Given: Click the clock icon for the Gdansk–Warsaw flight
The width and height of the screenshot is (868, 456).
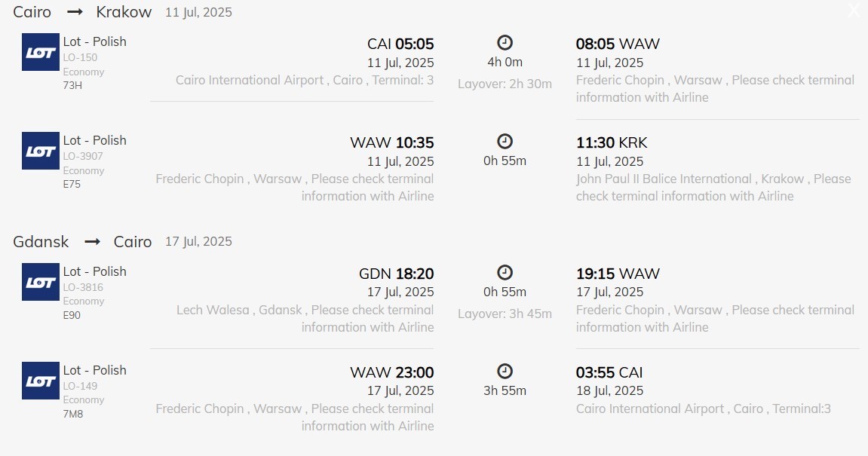Looking at the screenshot, I should click(505, 272).
